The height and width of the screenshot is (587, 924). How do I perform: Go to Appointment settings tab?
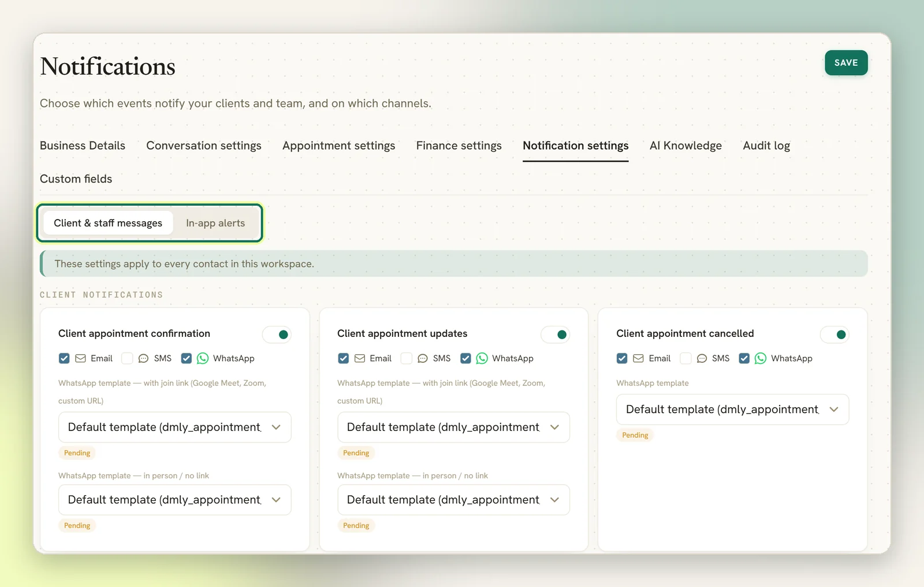[x=339, y=146]
